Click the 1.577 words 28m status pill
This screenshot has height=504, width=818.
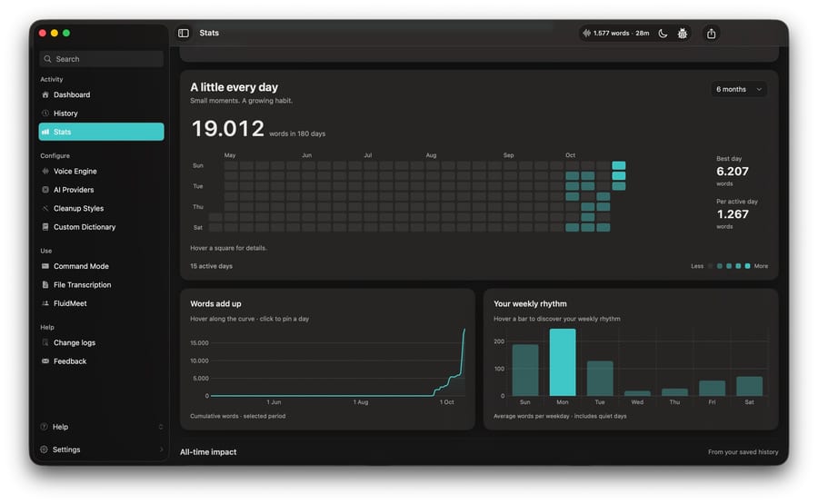coord(615,34)
